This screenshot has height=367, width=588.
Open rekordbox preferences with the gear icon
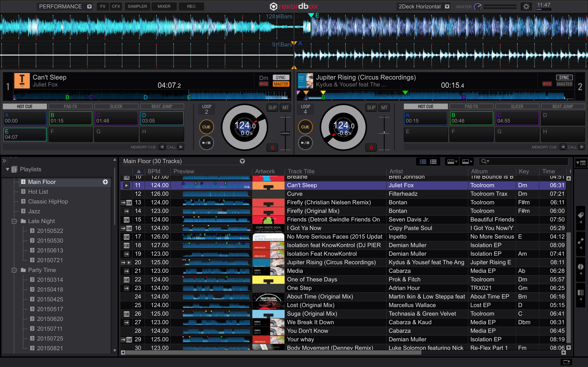[x=526, y=6]
